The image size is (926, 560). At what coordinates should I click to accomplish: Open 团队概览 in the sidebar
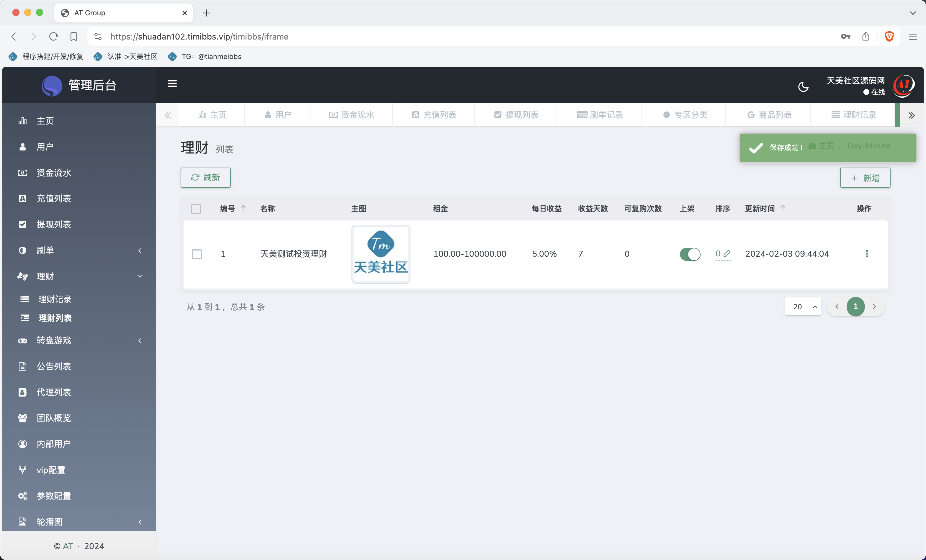(79, 418)
